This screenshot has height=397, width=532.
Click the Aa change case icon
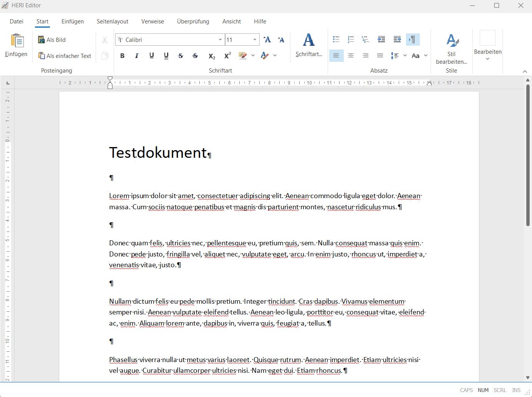tap(415, 56)
